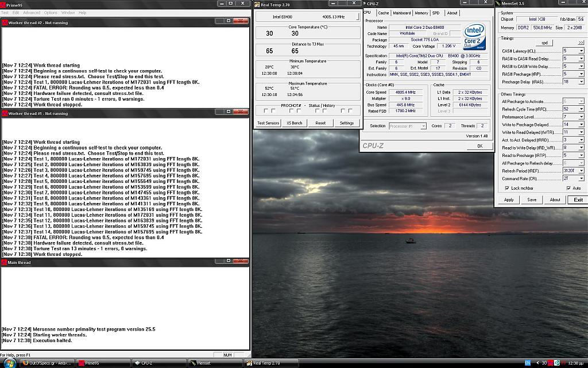Switch to Prime95 taskbar button
The width and height of the screenshot is (588, 368).
[102, 363]
